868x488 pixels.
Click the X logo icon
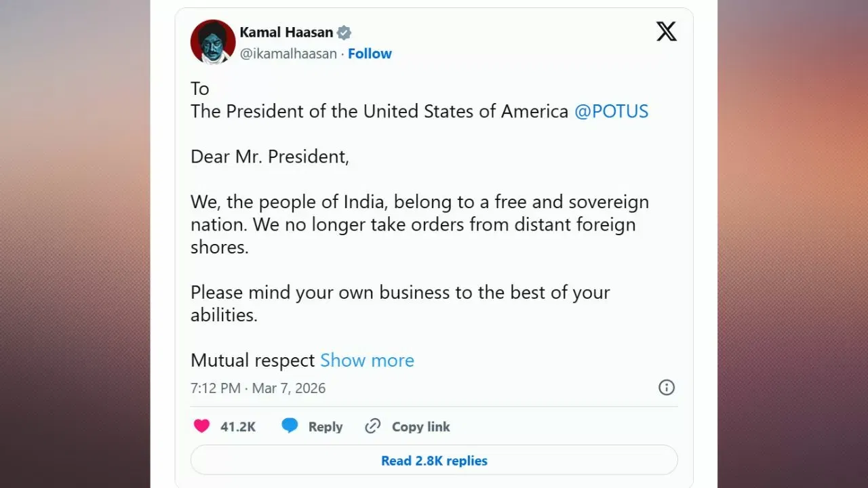coord(666,32)
